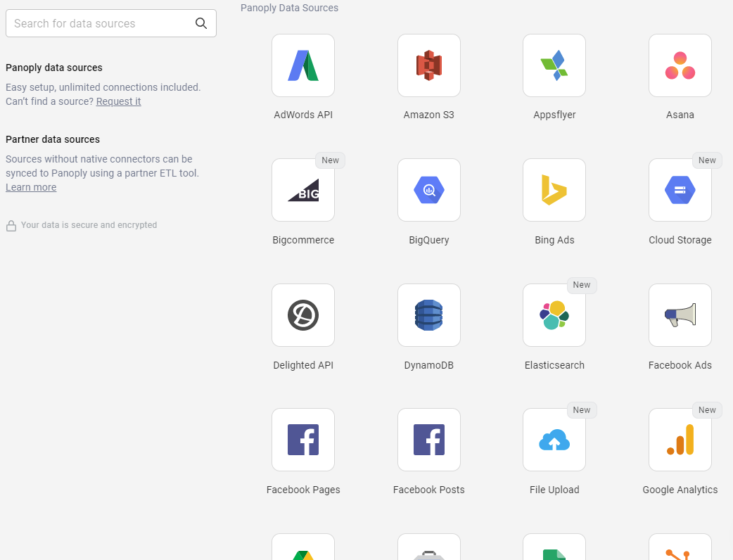Open the Google Analytics connector icon
The image size is (733, 560).
point(680,440)
